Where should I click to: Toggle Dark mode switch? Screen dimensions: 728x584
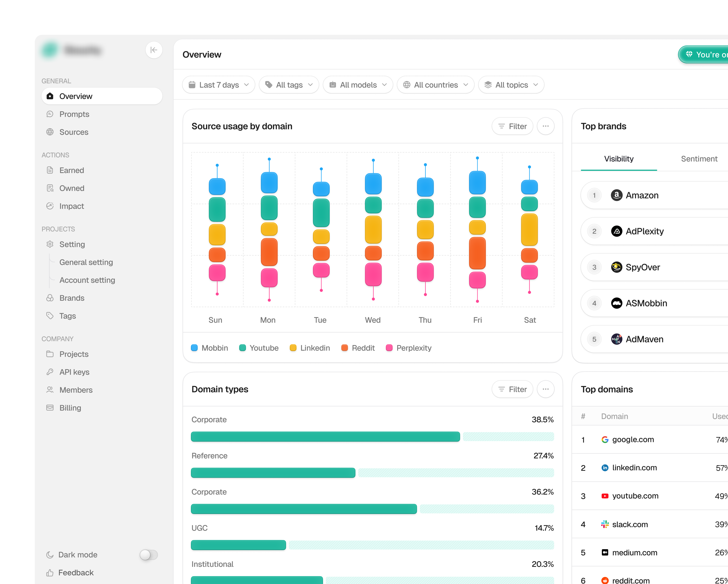point(149,555)
